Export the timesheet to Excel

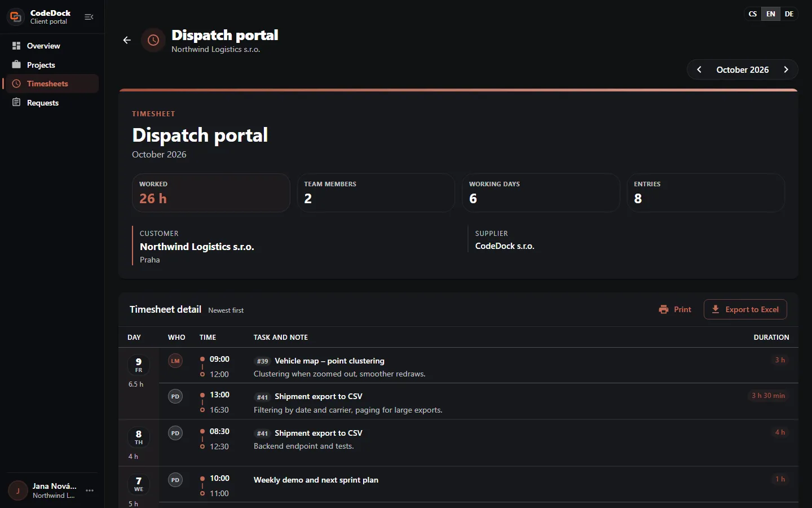[x=745, y=309]
